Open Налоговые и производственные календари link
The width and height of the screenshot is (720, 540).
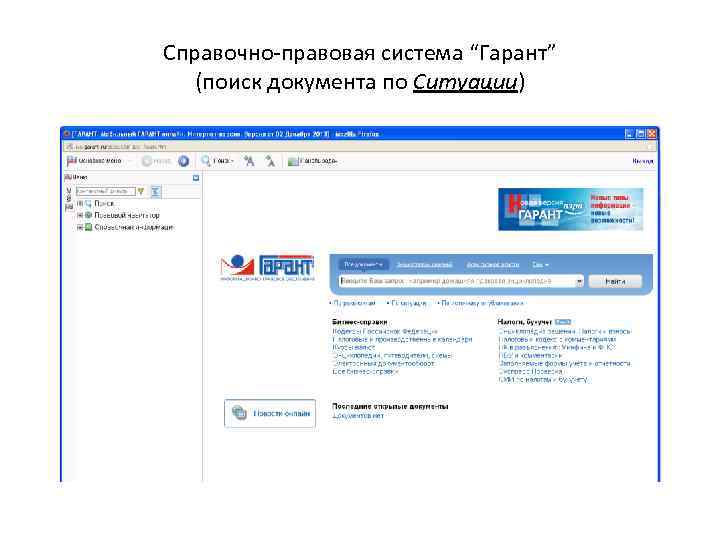(x=402, y=339)
